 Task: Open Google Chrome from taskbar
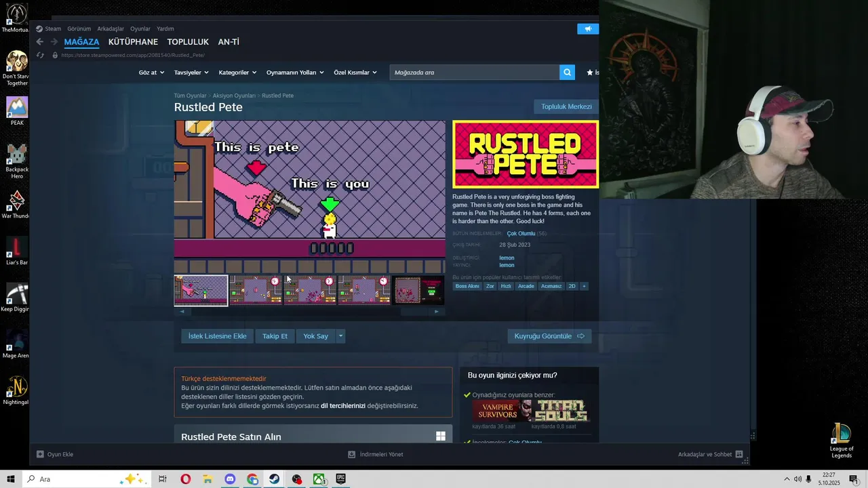tap(252, 479)
